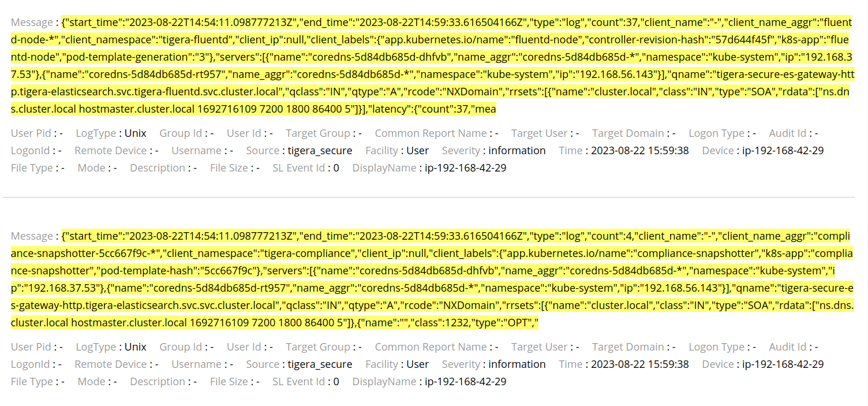
Task: Click the Message label of the fluentd-node entry
Action: point(32,23)
